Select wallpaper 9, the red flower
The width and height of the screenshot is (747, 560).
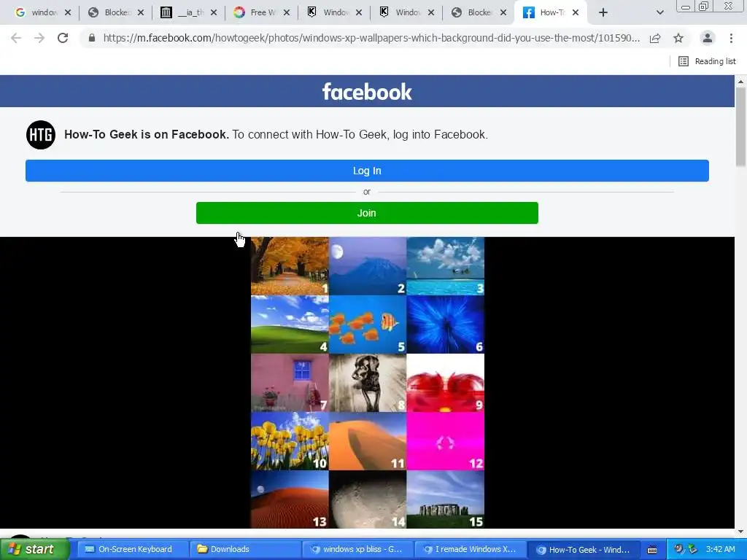click(x=446, y=383)
